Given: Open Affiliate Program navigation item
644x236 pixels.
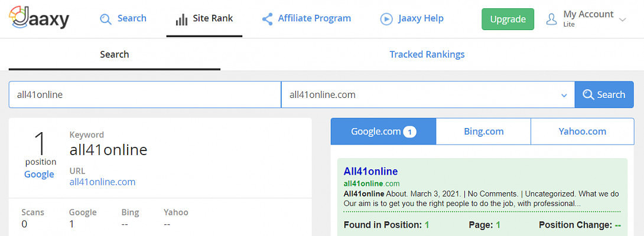Looking at the screenshot, I should (x=307, y=19).
